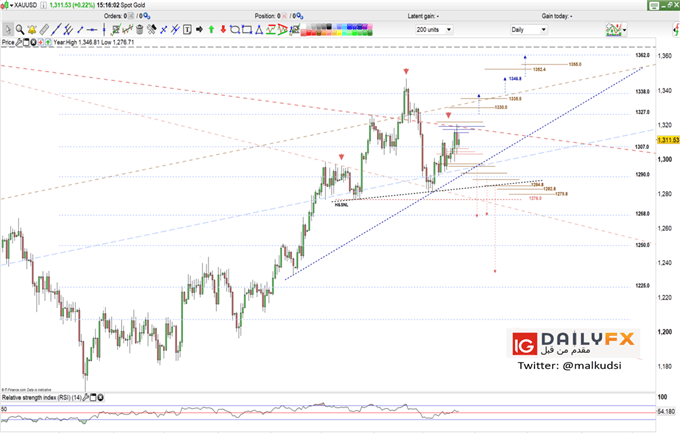Select the trend line drawing tool

pyautogui.click(x=56, y=29)
